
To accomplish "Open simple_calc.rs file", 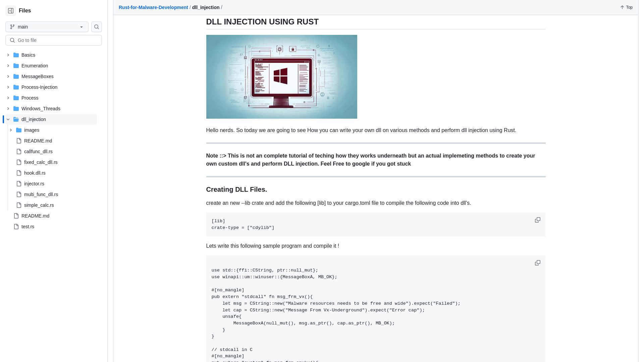I will pyautogui.click(x=39, y=205).
